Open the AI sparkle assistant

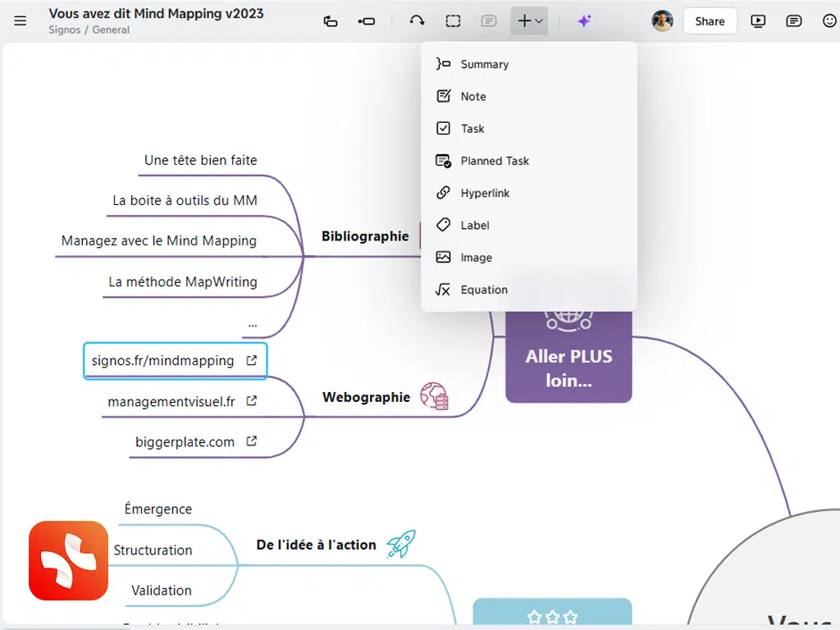[584, 21]
